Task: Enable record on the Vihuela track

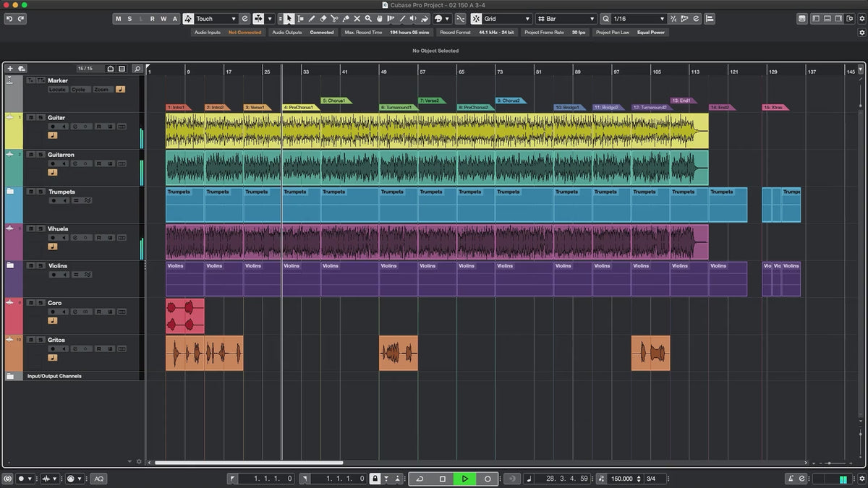Action: pyautogui.click(x=52, y=237)
